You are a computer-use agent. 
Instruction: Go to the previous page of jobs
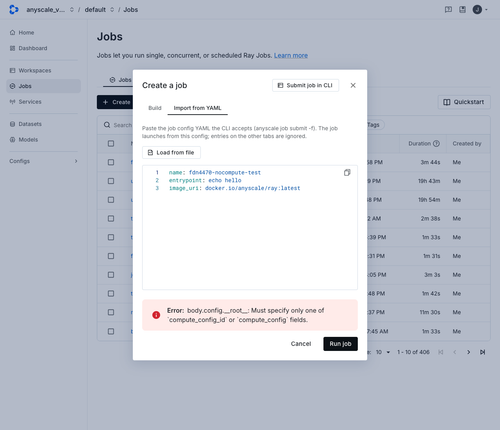[455, 352]
